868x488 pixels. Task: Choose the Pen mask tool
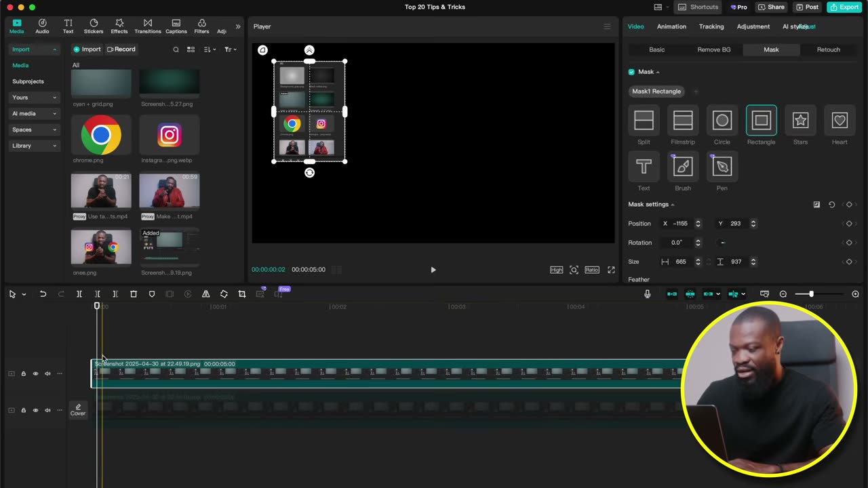click(x=722, y=167)
